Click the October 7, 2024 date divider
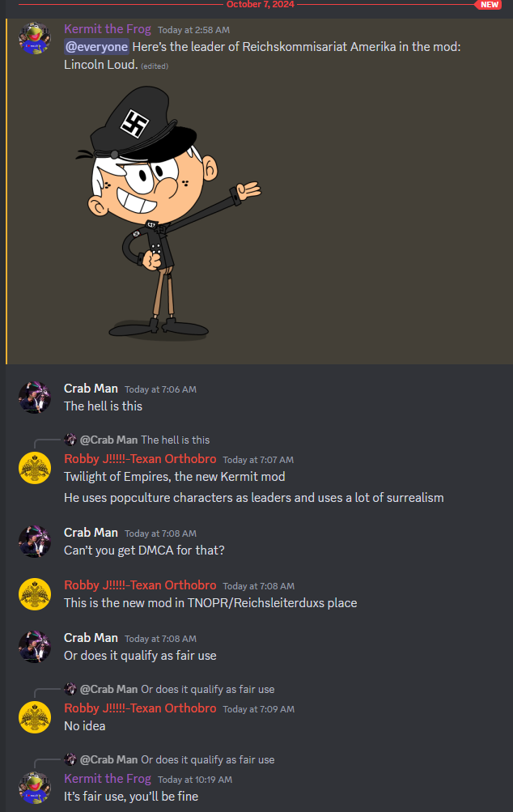Screen dimensions: 513x812 [261, 4]
